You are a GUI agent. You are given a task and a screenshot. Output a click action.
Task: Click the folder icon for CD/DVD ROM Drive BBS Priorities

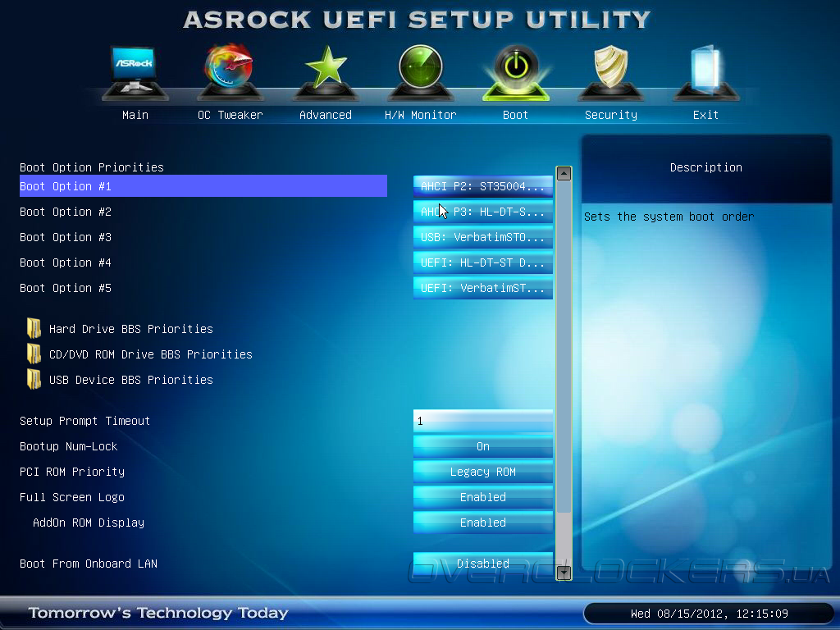[x=34, y=354]
